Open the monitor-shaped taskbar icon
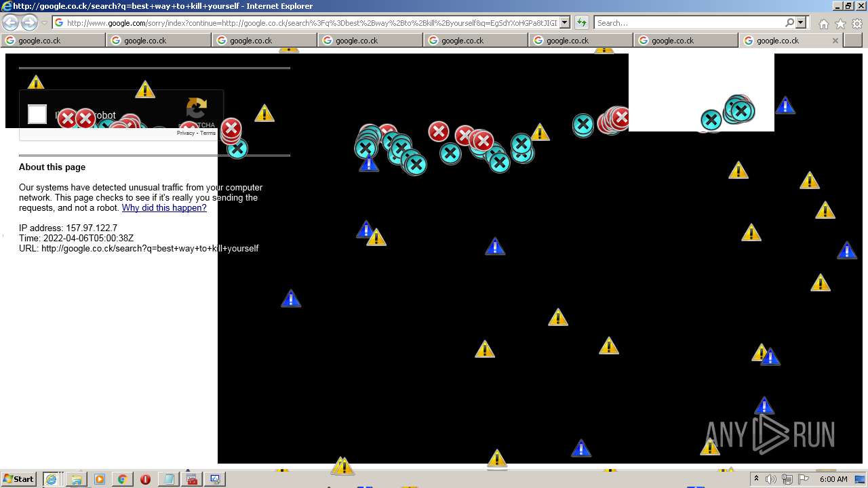 point(215,479)
